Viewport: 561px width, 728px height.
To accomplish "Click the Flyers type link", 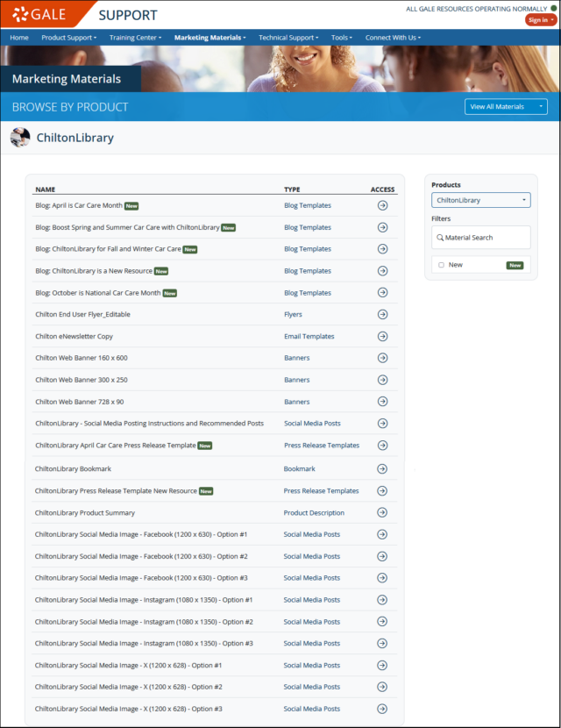I will tap(295, 315).
